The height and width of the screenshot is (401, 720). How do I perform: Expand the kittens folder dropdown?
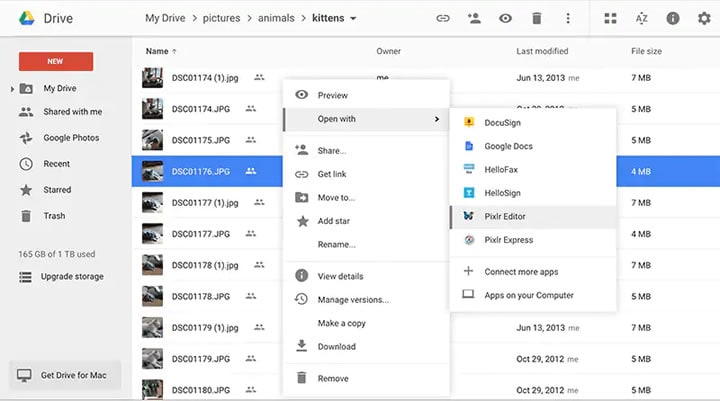353,19
